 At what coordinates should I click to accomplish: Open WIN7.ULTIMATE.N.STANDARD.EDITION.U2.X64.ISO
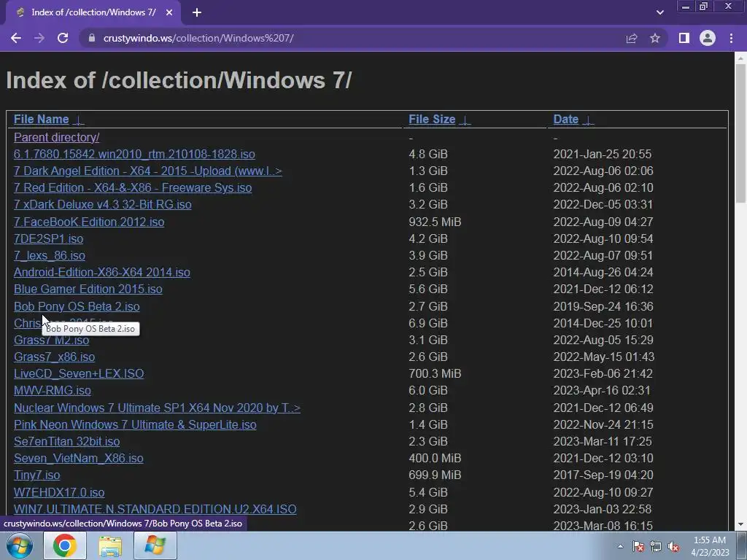[155, 509]
